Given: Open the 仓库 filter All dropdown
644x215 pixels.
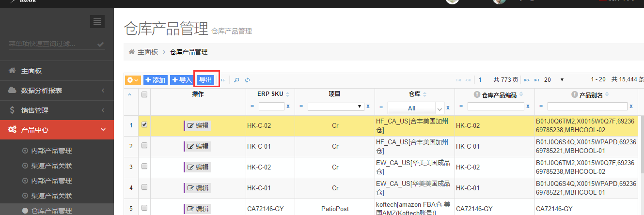Looking at the screenshot, I should coord(416,108).
